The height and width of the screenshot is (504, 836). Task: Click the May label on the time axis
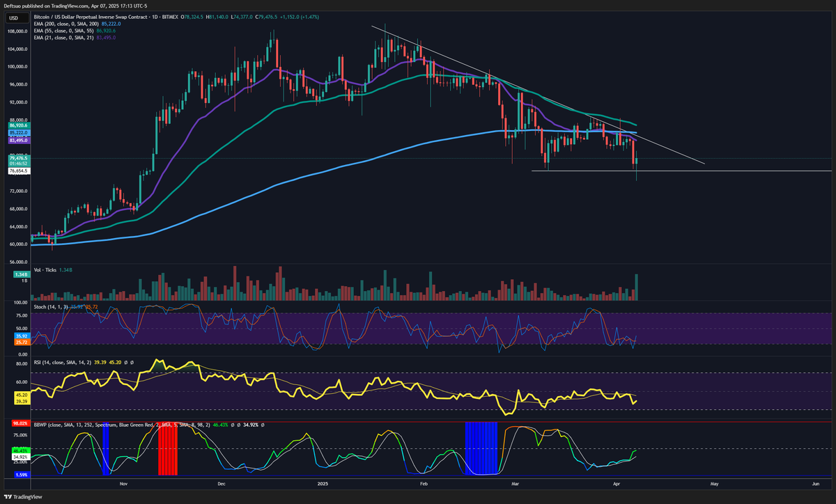point(714,482)
